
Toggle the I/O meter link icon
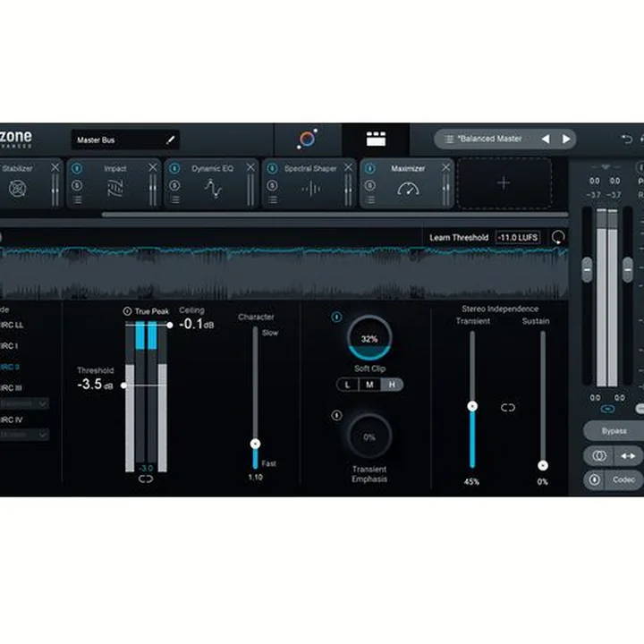(x=607, y=409)
